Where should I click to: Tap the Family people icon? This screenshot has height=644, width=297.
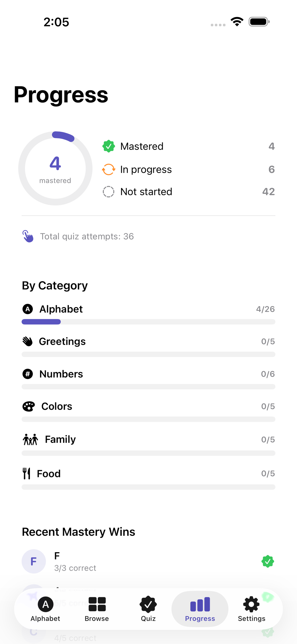coord(30,439)
